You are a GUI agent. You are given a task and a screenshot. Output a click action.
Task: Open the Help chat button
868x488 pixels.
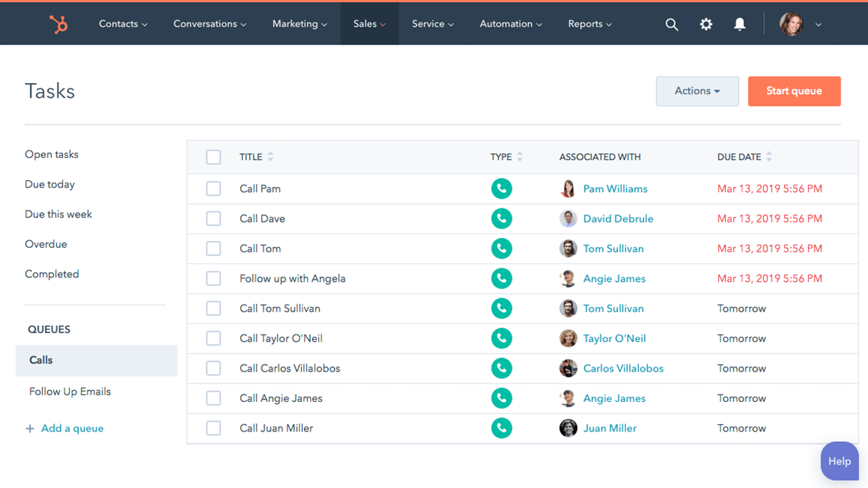pos(839,461)
